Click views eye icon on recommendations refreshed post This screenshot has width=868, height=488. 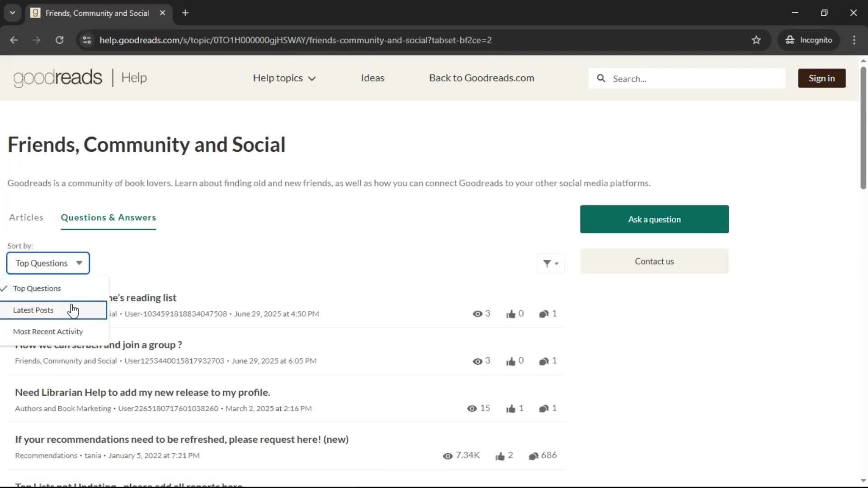pyautogui.click(x=448, y=456)
